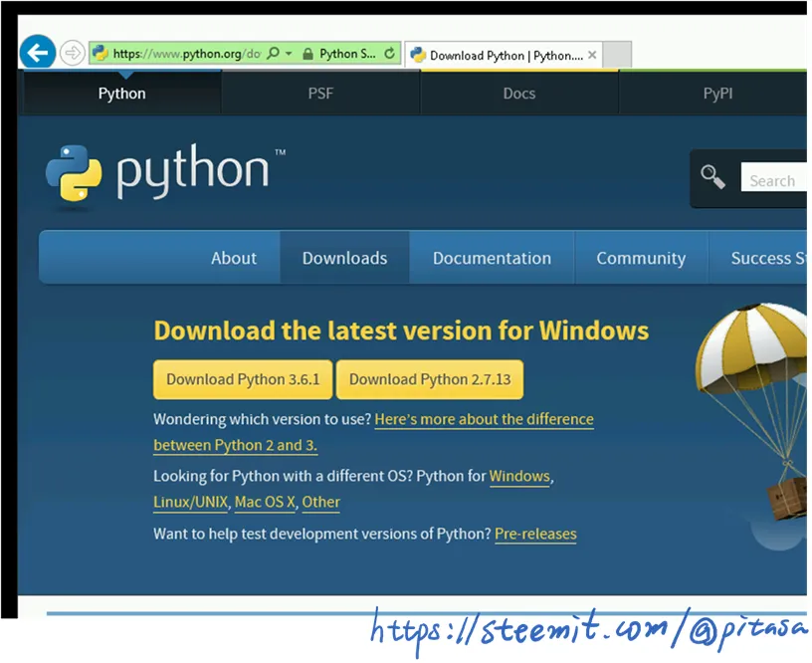Follow the Linux/UNIX link

[x=191, y=502]
